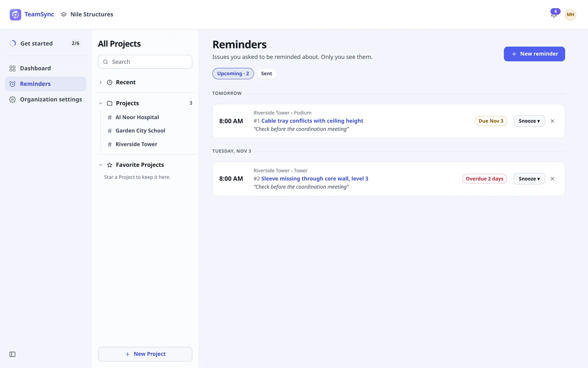This screenshot has height=368, width=588.
Task: Open the MH user avatar menu
Action: point(570,14)
